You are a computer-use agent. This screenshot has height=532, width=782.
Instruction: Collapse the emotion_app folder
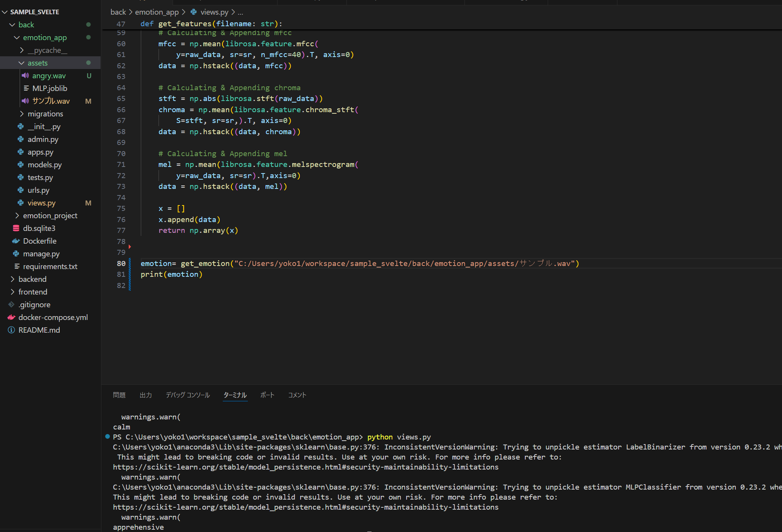click(x=17, y=37)
